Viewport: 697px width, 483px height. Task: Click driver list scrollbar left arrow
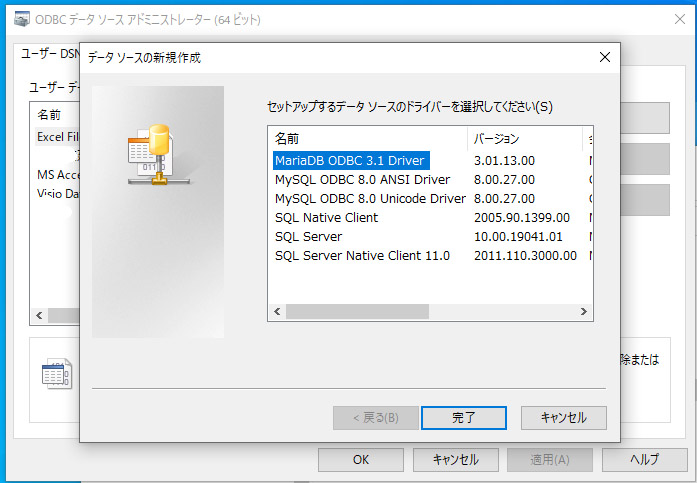point(277,311)
